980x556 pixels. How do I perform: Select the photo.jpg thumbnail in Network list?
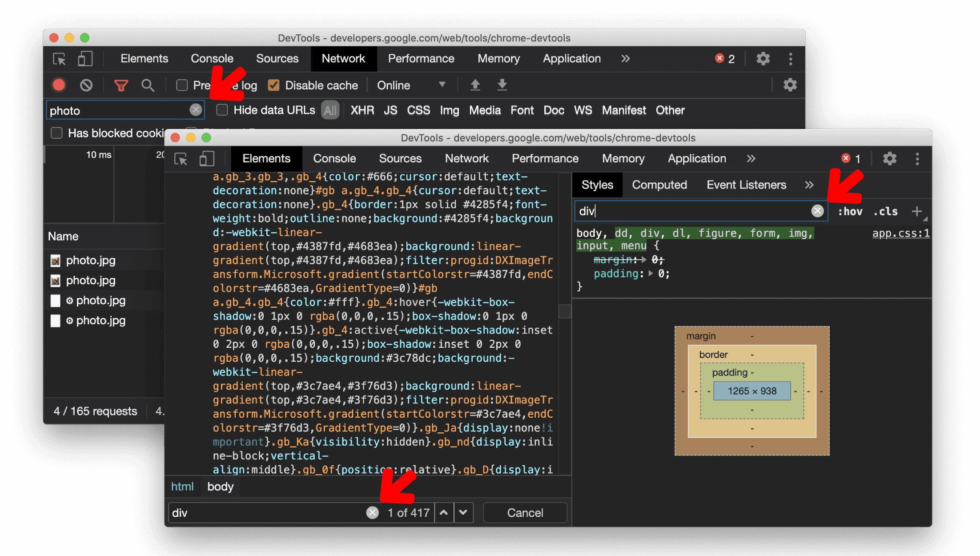[57, 261]
